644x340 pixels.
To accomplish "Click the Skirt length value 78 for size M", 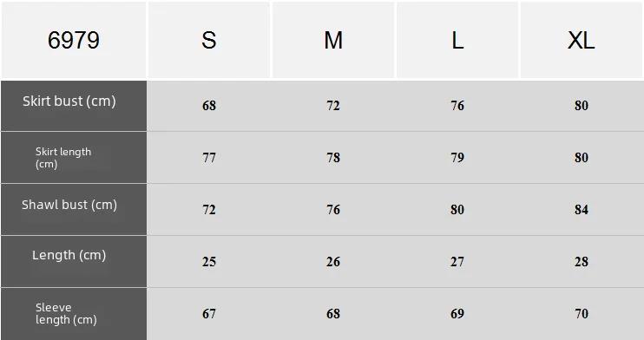I will coord(333,158).
